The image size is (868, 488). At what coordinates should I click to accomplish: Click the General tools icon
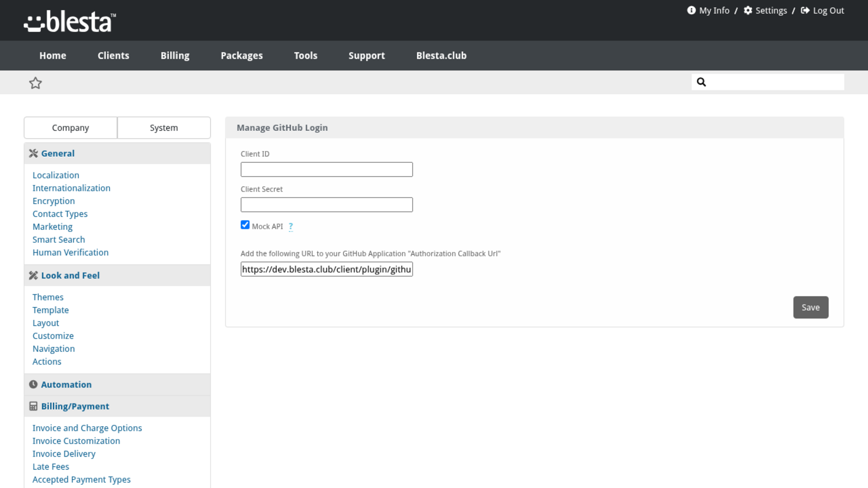pyautogui.click(x=33, y=154)
